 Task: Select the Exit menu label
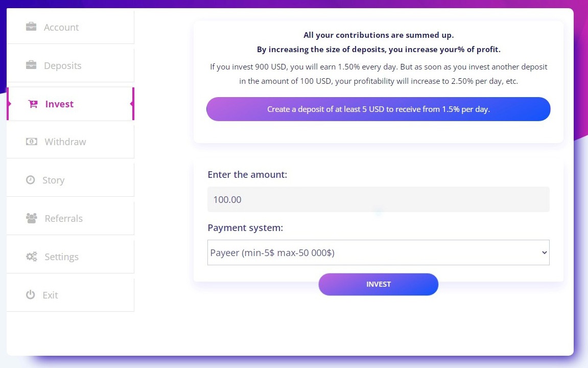pyautogui.click(x=51, y=295)
